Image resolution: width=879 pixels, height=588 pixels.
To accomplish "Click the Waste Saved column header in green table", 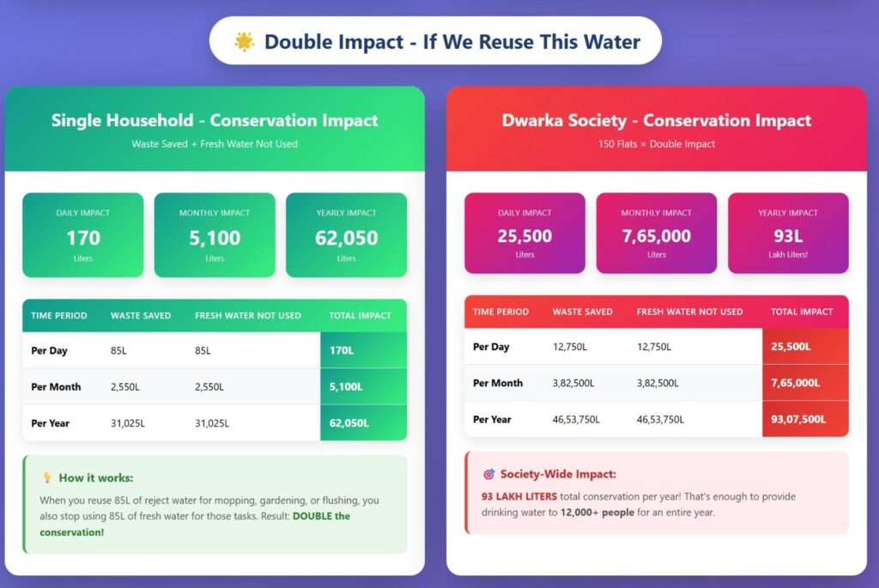I will point(141,316).
